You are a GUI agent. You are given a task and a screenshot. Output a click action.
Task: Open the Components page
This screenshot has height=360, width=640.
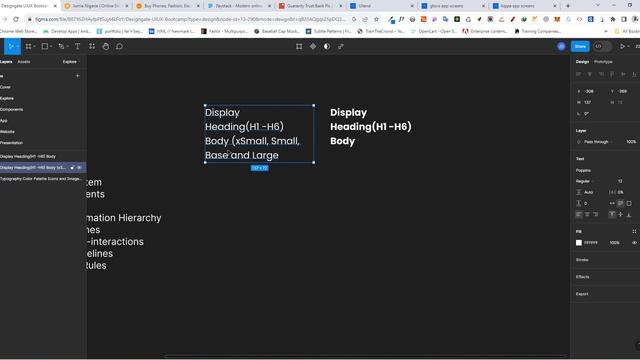pyautogui.click(x=11, y=109)
